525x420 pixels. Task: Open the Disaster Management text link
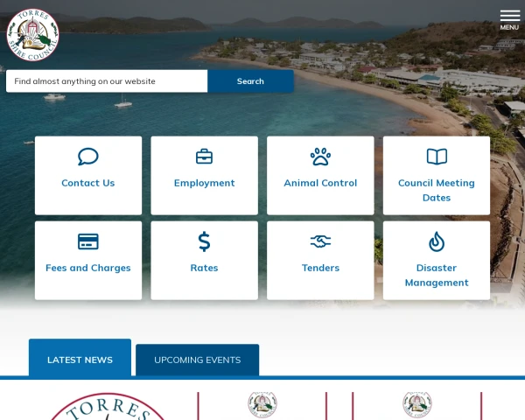tap(437, 276)
